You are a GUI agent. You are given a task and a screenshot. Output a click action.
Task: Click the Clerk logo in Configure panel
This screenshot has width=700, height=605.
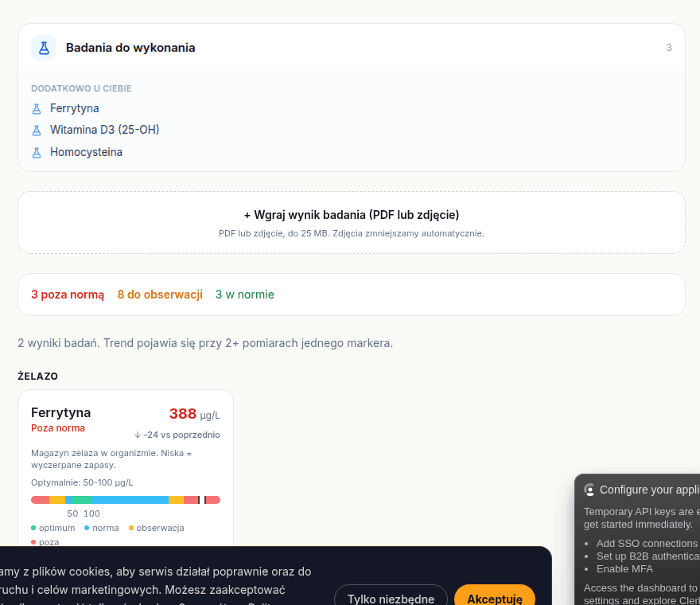589,490
